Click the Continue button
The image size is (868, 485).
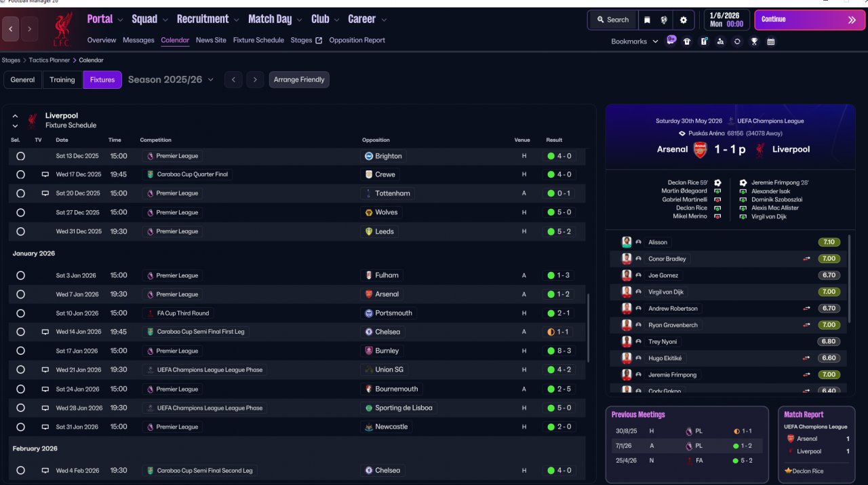pyautogui.click(x=810, y=20)
